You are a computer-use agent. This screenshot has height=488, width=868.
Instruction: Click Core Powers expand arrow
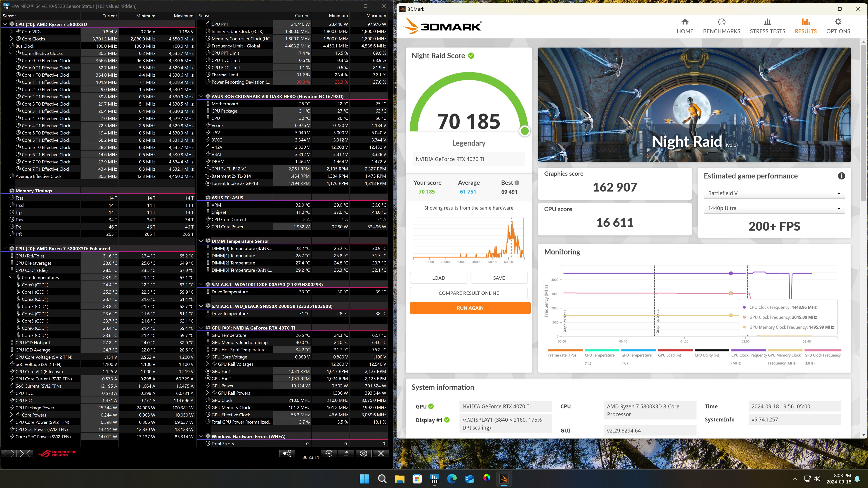[x=12, y=415]
